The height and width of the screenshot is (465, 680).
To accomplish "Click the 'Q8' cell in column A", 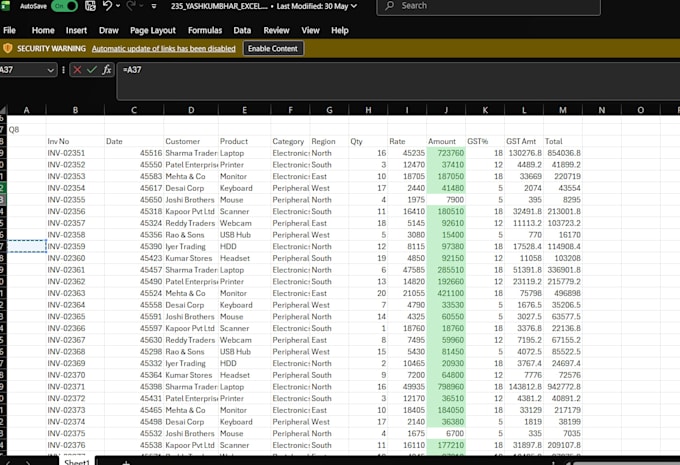I will pos(26,130).
